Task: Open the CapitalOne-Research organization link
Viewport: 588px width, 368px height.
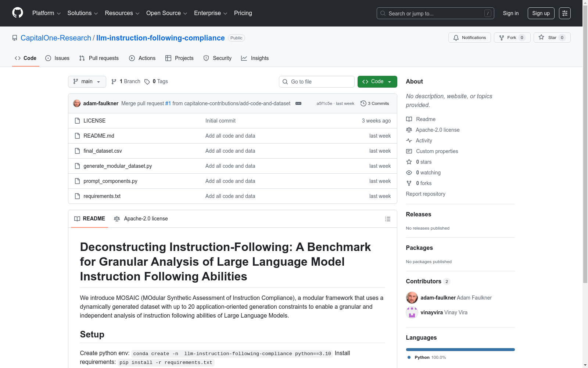Action: pos(56,38)
